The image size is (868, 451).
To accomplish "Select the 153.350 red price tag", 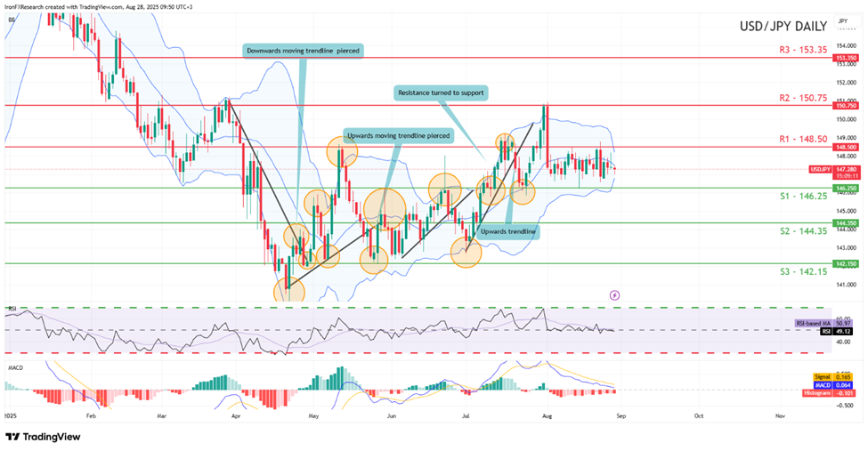I will coord(846,57).
